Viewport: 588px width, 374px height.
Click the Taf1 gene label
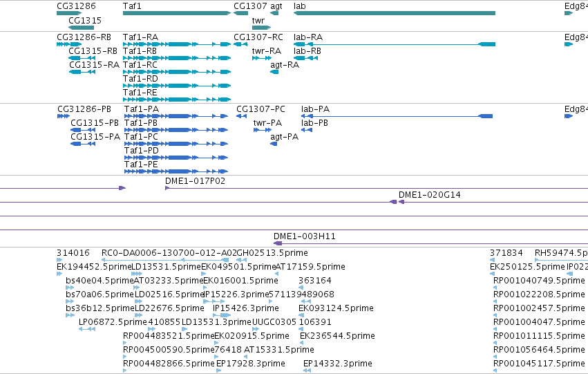pos(132,6)
